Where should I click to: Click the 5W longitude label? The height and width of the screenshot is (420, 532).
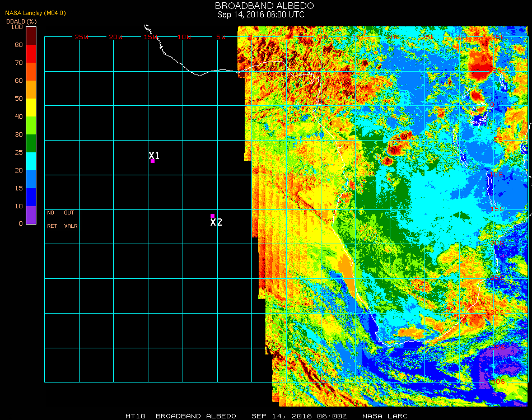221,37
